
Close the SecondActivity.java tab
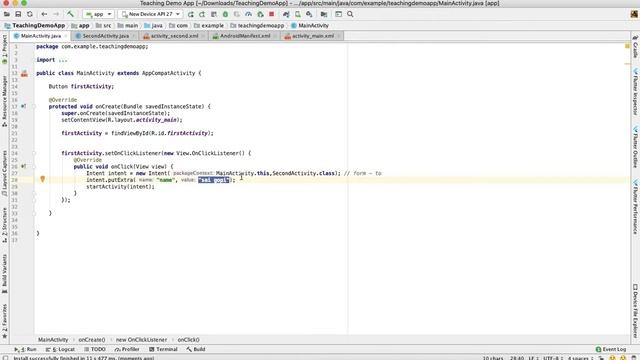133,36
